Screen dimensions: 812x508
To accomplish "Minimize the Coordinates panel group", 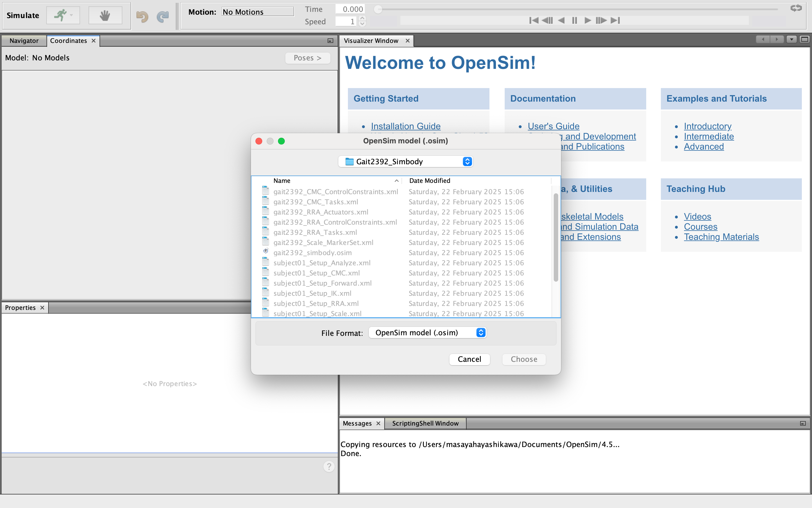I will 330,41.
